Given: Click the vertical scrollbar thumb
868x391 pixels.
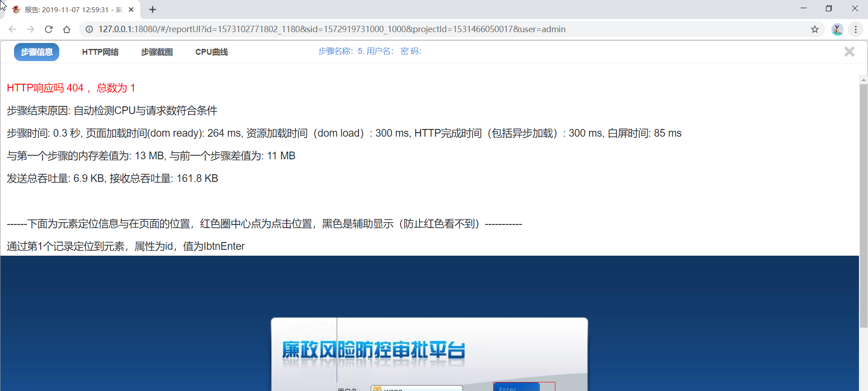Looking at the screenshot, I should (863, 204).
